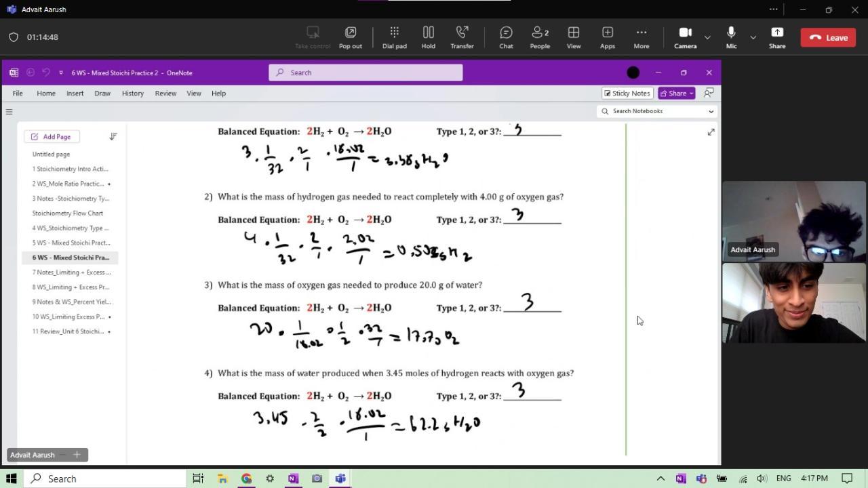Mute the Mic in Teams
The image size is (868, 488).
(x=731, y=37)
